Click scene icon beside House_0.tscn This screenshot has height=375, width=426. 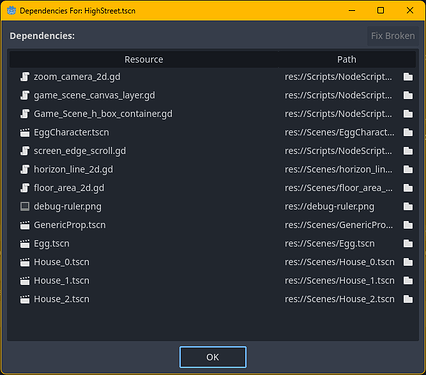[x=25, y=262]
